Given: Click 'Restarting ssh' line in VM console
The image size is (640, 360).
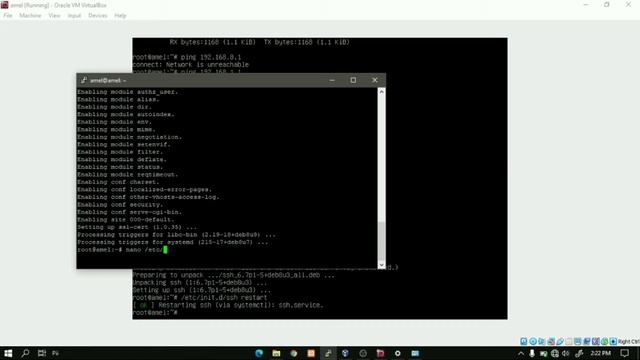Looking at the screenshot, I should click(228, 305).
